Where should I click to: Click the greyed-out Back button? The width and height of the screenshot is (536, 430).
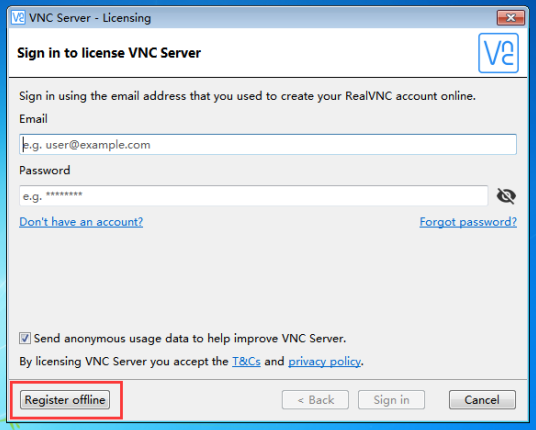(315, 400)
